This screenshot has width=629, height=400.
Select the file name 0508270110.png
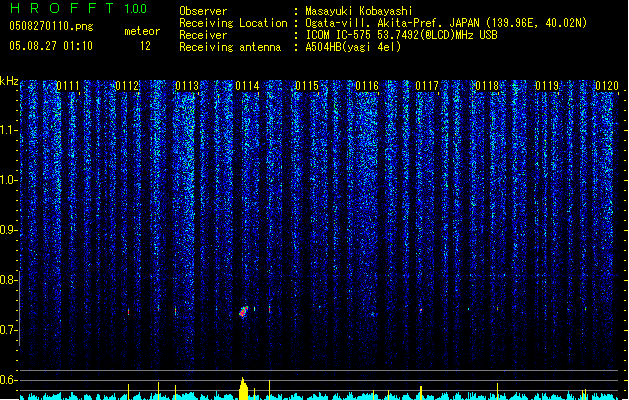tap(51, 26)
